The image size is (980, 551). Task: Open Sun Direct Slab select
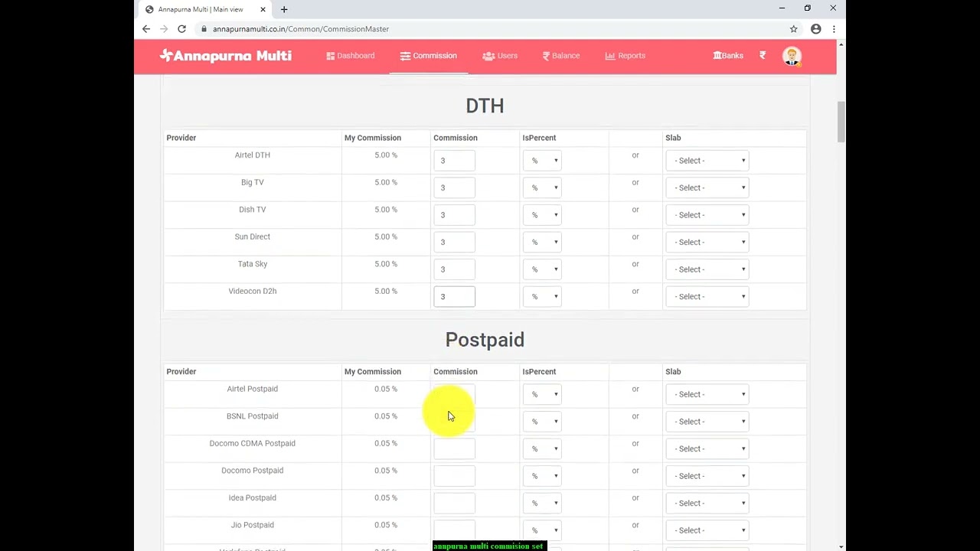pyautogui.click(x=707, y=242)
